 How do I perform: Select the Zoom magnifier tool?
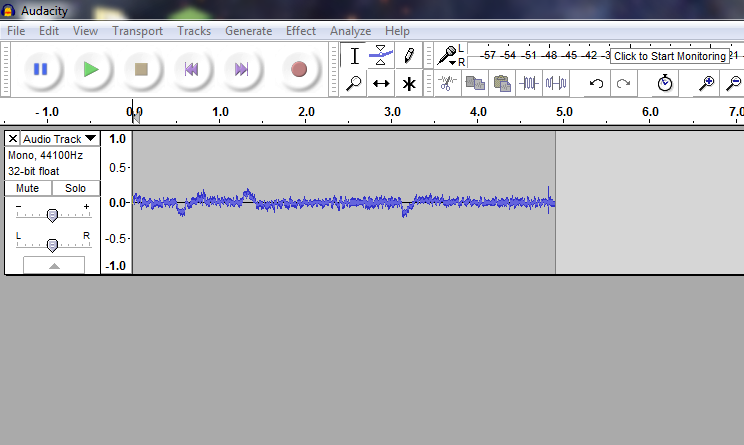coord(354,83)
